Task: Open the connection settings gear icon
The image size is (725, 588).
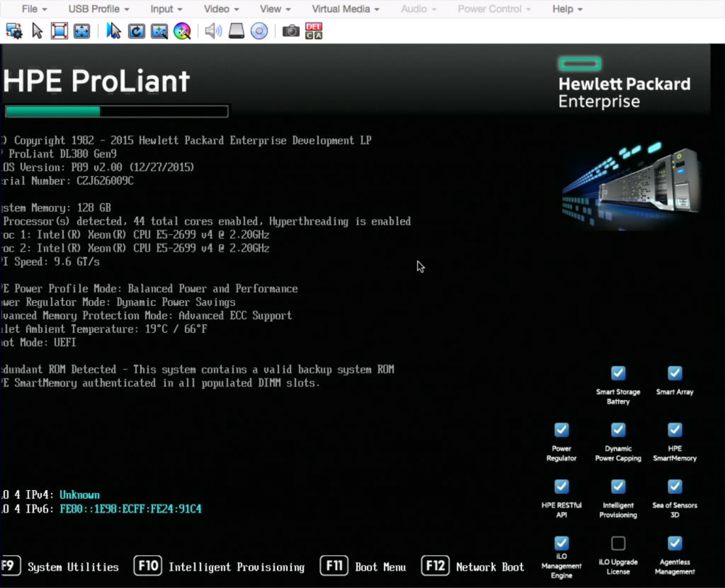Action: click(14, 31)
